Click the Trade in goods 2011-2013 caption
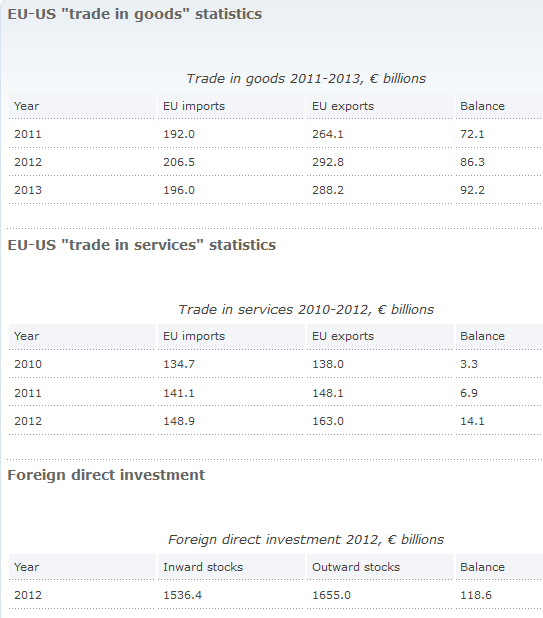Image resolution: width=543 pixels, height=618 pixels. pos(306,78)
